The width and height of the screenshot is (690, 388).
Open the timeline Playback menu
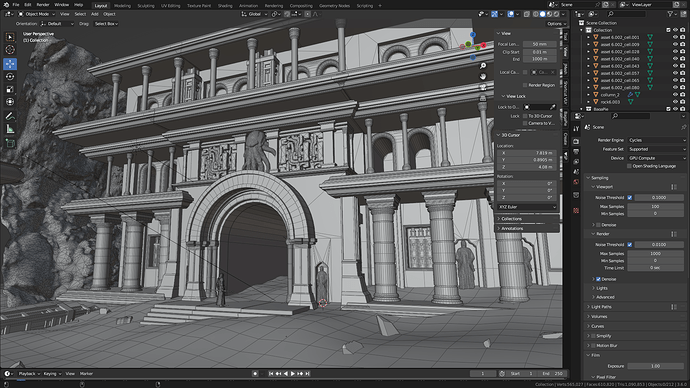click(29, 374)
